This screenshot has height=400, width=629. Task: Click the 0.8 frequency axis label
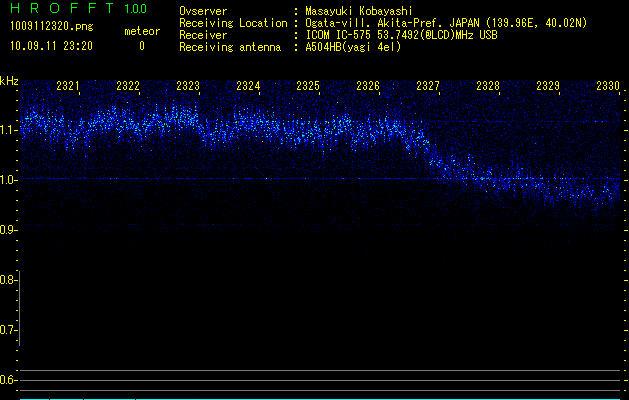(x=9, y=280)
